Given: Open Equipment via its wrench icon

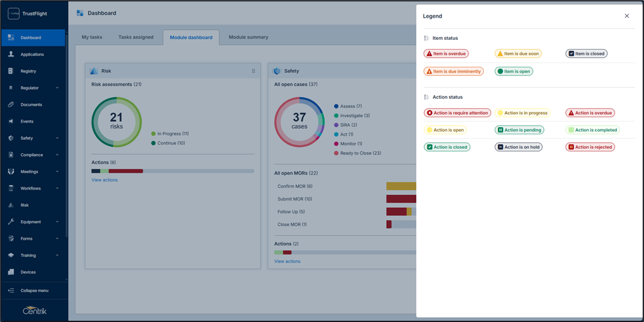Looking at the screenshot, I should click(10, 222).
